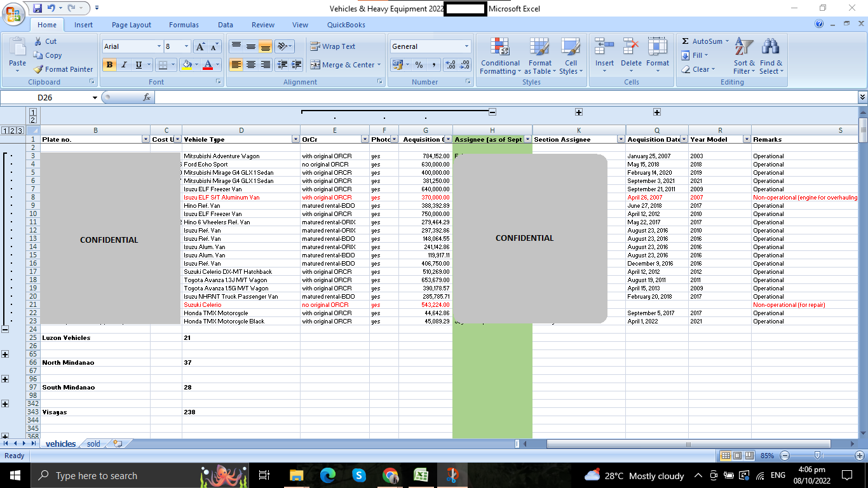Viewport: 868px width, 488px height.
Task: Save the workbook from the quick access toolbar
Action: pos(37,8)
